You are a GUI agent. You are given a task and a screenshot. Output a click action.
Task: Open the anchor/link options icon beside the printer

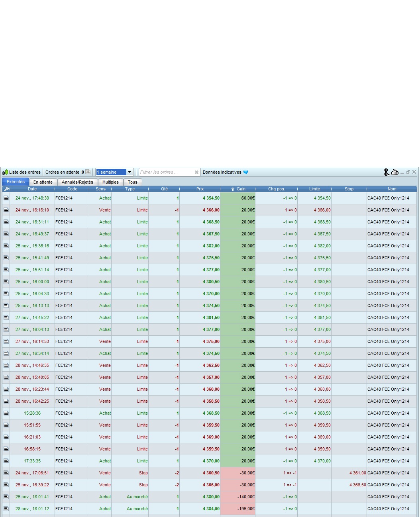[x=386, y=172]
